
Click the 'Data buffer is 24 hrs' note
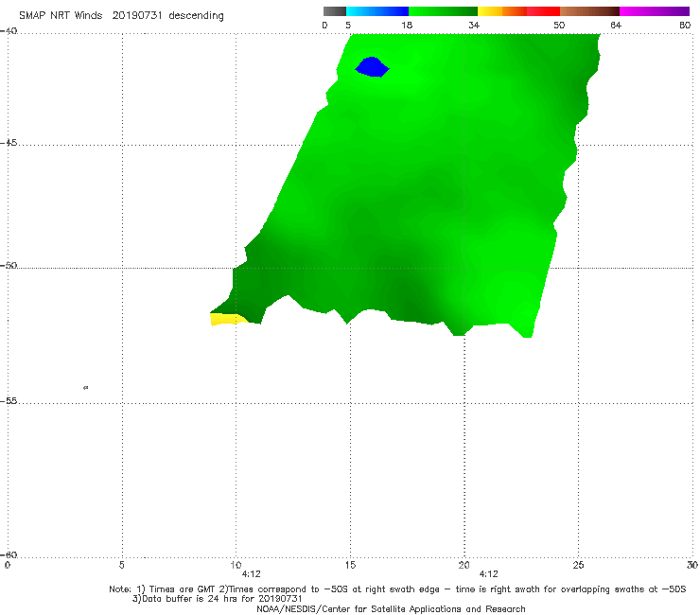point(217,599)
